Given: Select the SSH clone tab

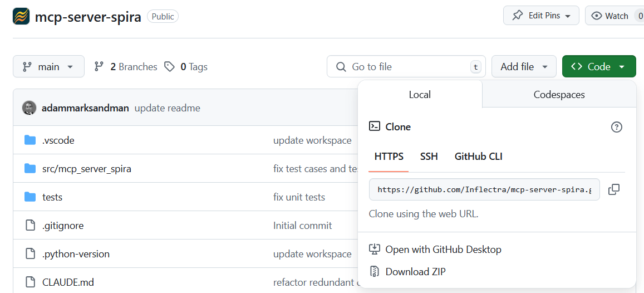Looking at the screenshot, I should point(429,157).
